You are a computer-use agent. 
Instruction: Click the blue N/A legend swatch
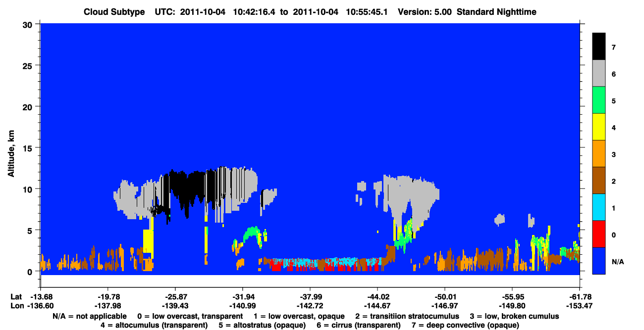tap(599, 261)
